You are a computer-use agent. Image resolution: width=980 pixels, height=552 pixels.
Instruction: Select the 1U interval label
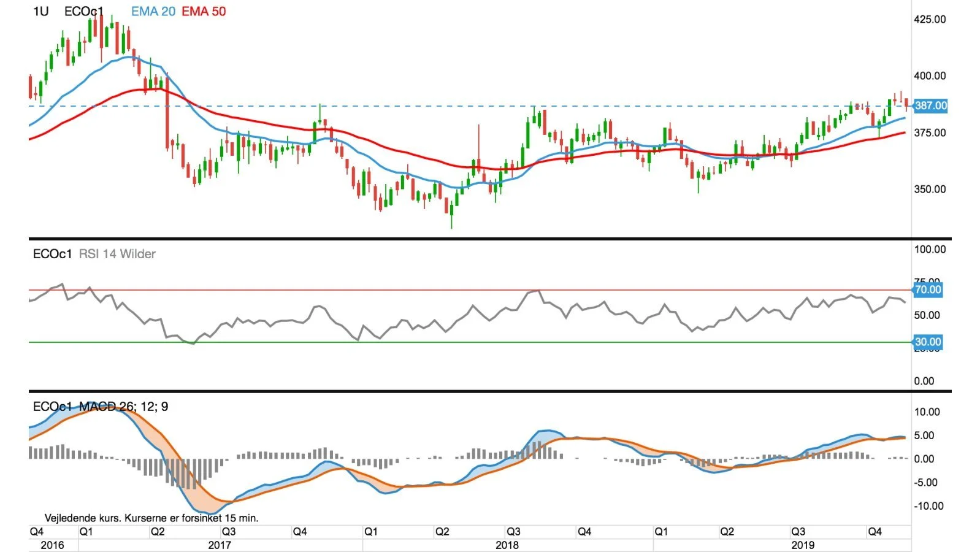click(x=40, y=12)
